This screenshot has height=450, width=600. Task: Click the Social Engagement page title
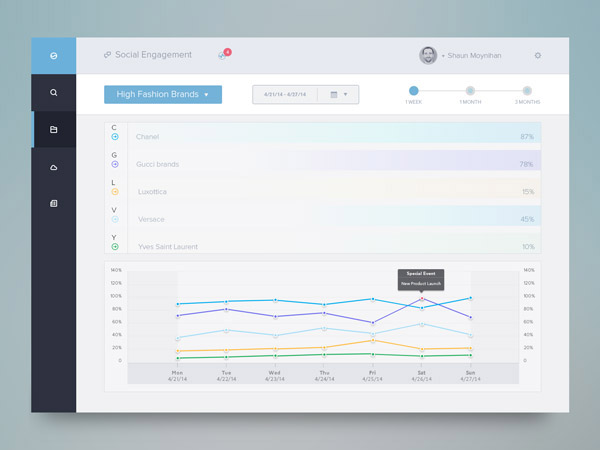153,55
